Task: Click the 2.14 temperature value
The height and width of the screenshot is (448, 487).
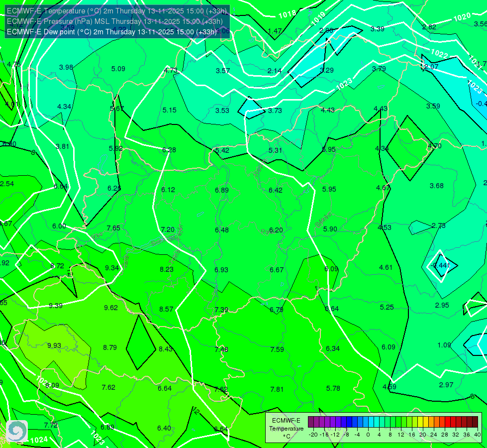Action: [x=275, y=71]
